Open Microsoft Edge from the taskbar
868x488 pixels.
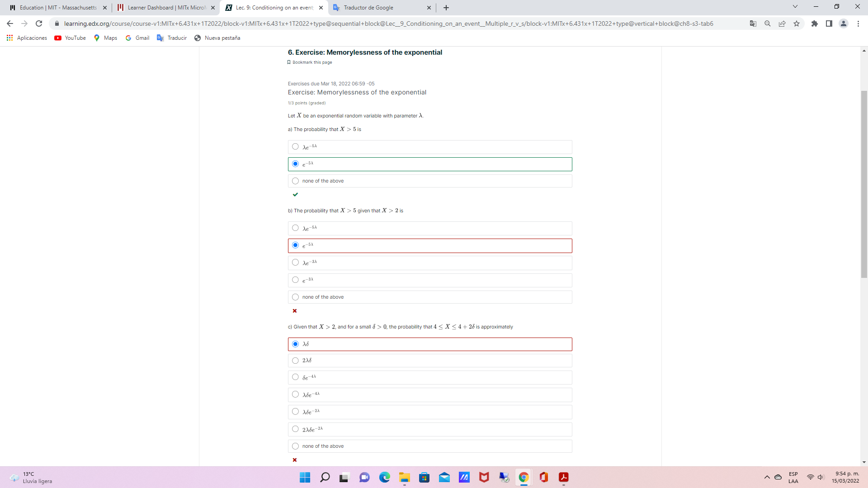[385, 477]
